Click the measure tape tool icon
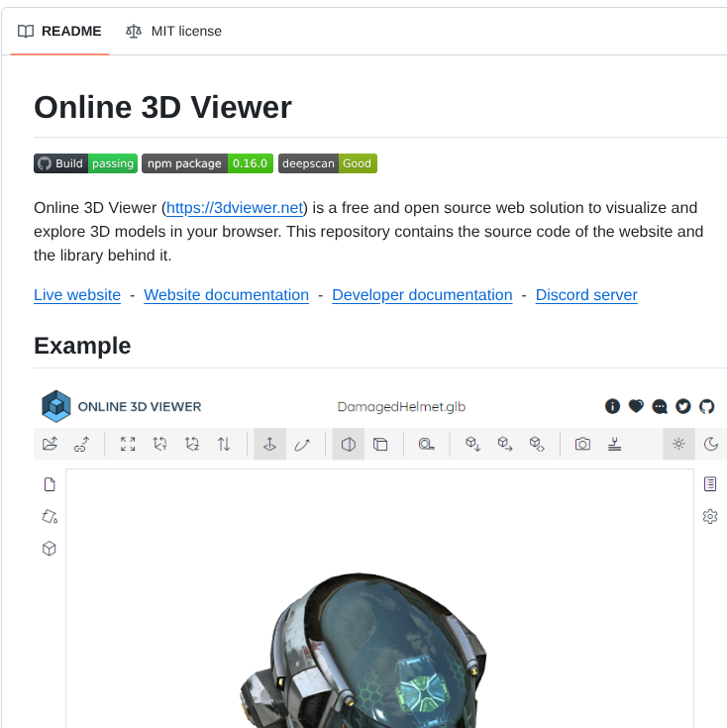Screen dimensions: 727x728 click(426, 444)
